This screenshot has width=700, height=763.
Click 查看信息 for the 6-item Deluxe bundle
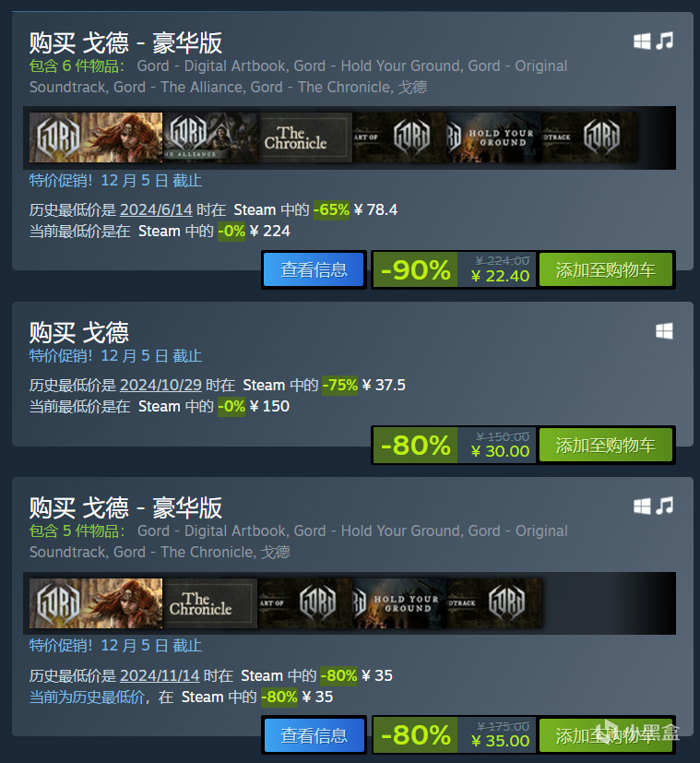[314, 269]
